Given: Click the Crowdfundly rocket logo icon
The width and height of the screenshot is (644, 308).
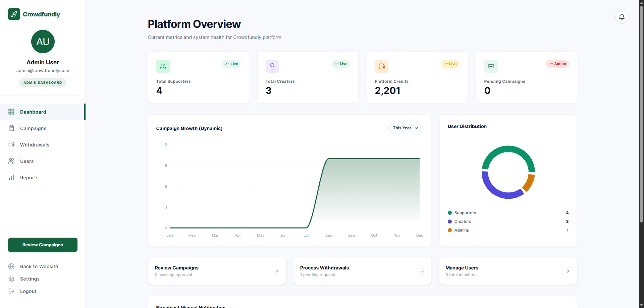Looking at the screenshot, I should (14, 14).
